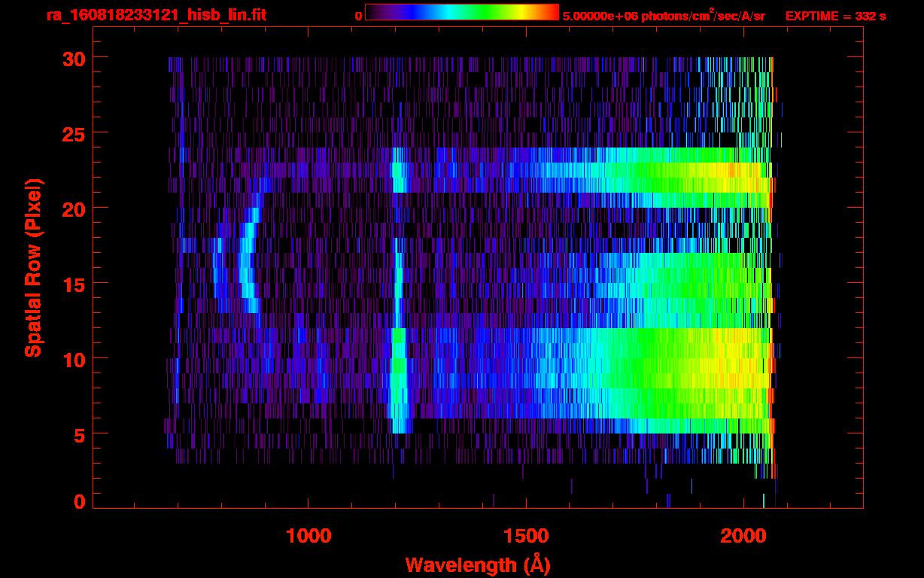
Task: Click the color bar minimum value 0
Action: (358, 16)
